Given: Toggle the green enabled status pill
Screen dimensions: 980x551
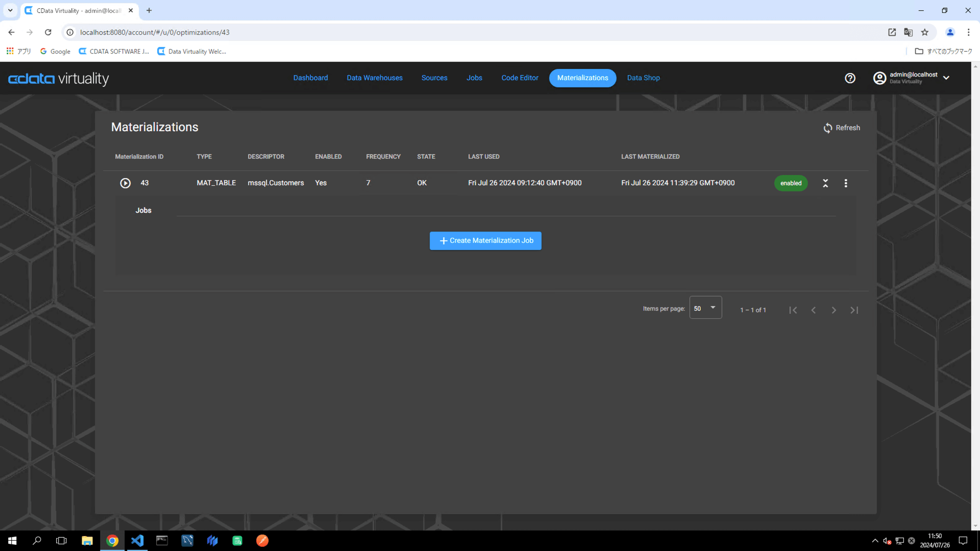Looking at the screenshot, I should click(791, 183).
